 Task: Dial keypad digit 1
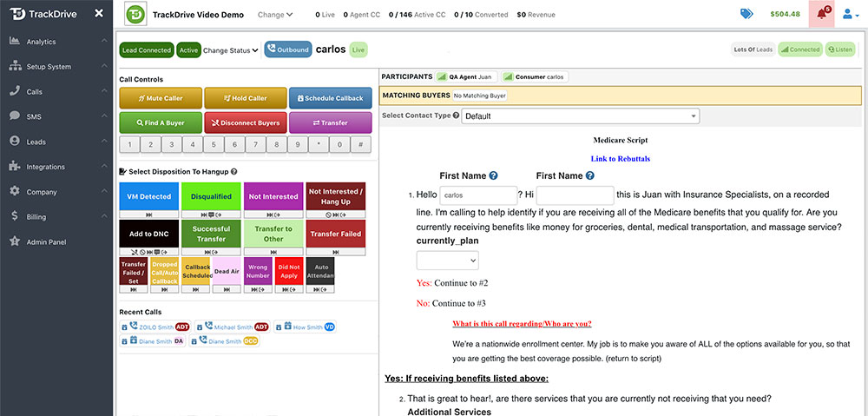click(129, 144)
